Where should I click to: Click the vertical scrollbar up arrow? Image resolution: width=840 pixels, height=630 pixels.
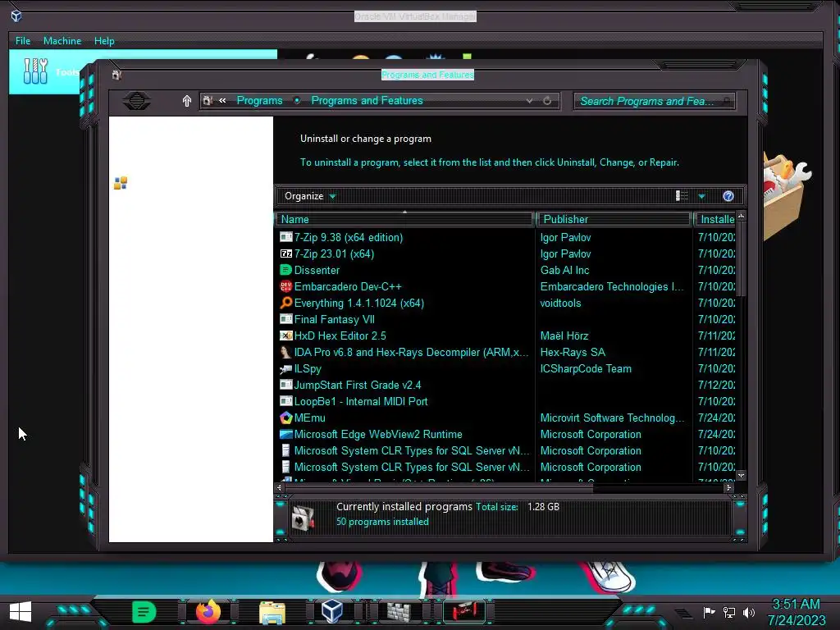pyautogui.click(x=741, y=217)
